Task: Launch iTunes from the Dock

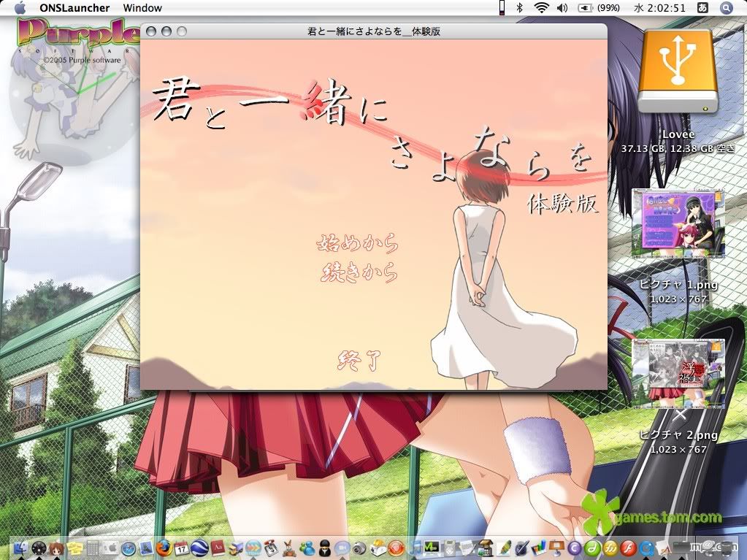Action: 415,548
